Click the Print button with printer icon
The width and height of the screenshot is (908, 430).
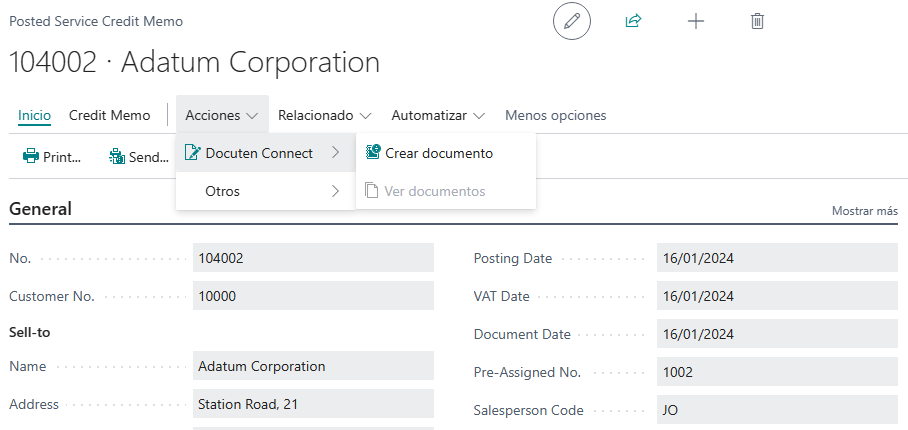coord(53,156)
